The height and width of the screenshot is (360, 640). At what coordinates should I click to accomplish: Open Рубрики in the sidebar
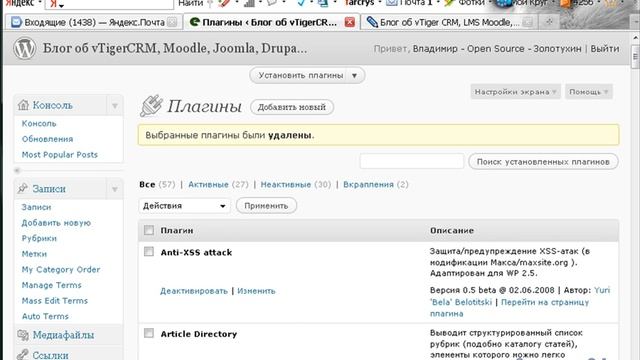(39, 238)
